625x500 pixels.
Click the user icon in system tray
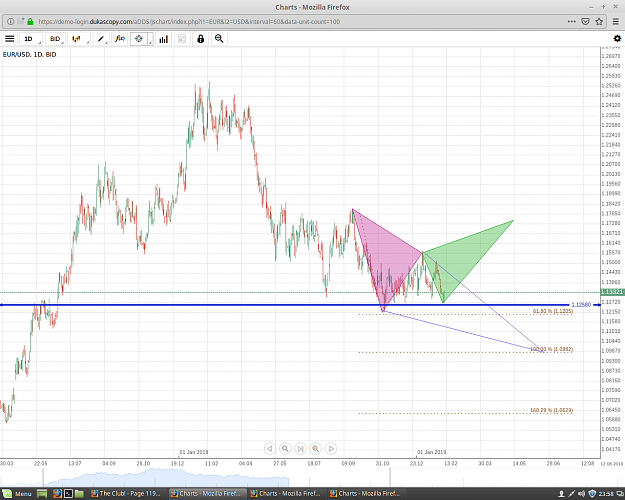click(x=561, y=494)
